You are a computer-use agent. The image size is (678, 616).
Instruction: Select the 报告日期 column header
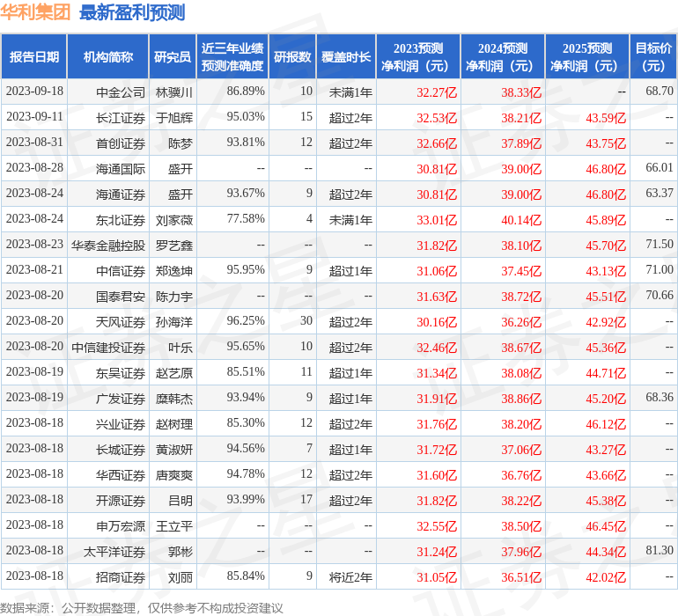coord(34,56)
